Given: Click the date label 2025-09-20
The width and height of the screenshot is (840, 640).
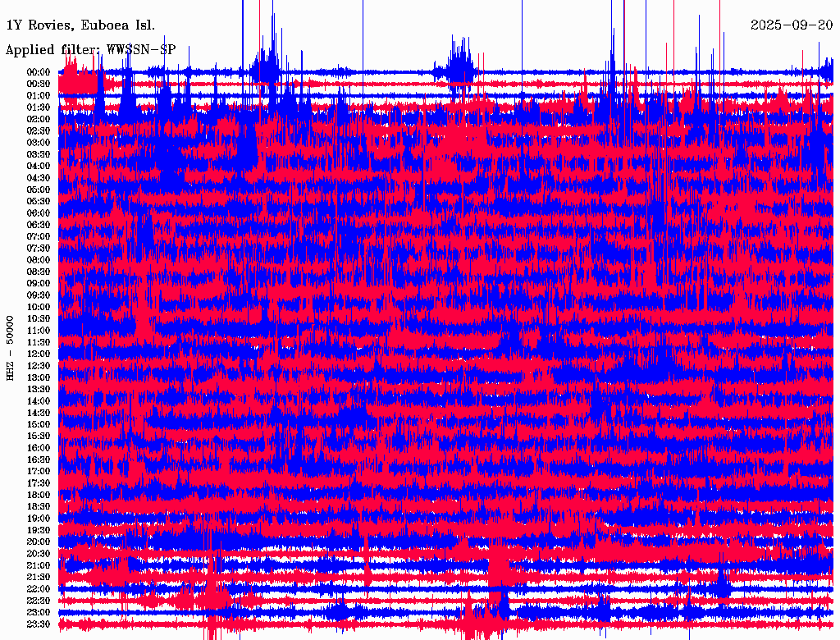Looking at the screenshot, I should click(791, 25).
